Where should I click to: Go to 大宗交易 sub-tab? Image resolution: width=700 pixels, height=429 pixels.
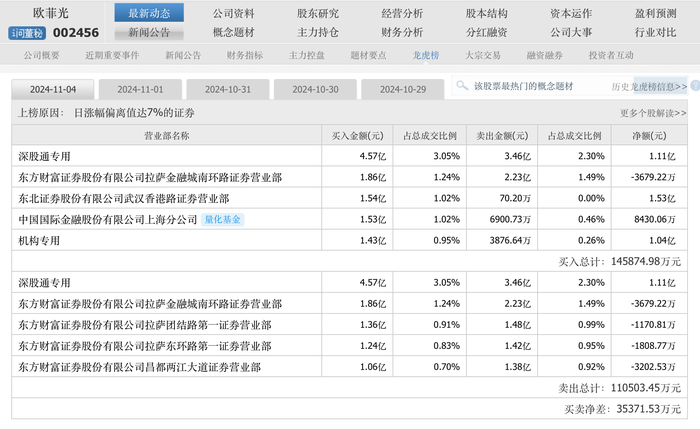[x=483, y=55]
